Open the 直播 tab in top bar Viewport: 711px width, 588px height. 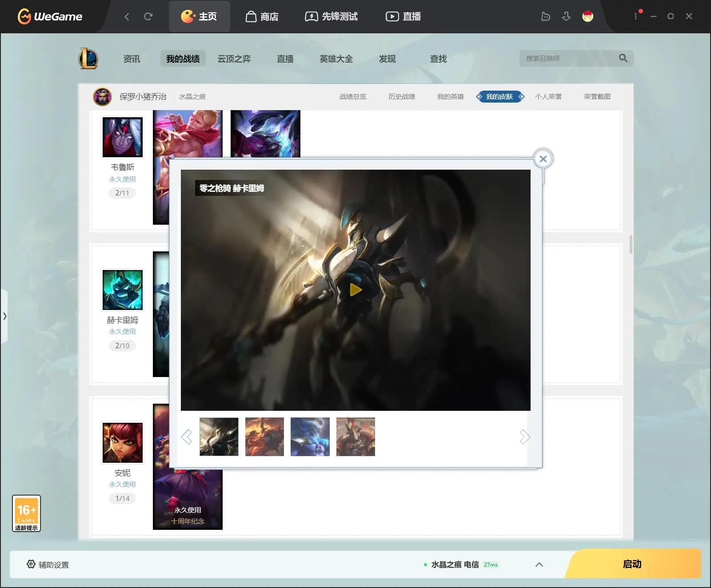coord(403,16)
